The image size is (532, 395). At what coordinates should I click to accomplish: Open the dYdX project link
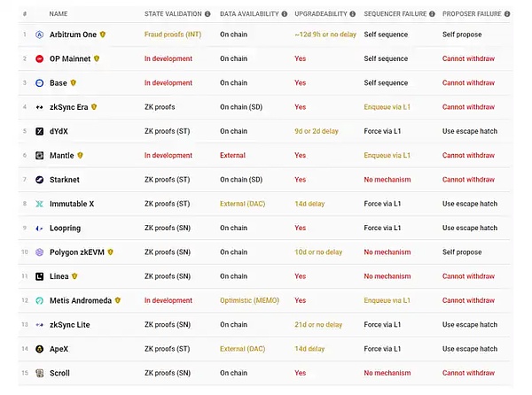(60, 131)
